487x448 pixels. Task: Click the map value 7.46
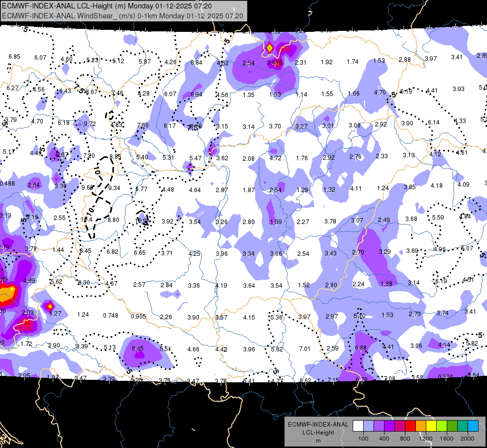(x=117, y=93)
